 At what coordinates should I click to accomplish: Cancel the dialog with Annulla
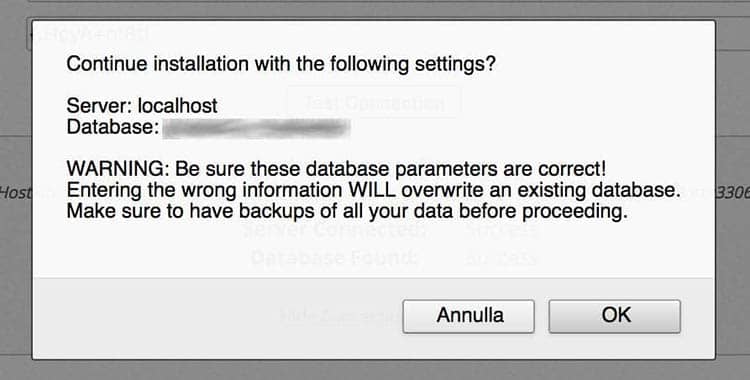(x=468, y=316)
